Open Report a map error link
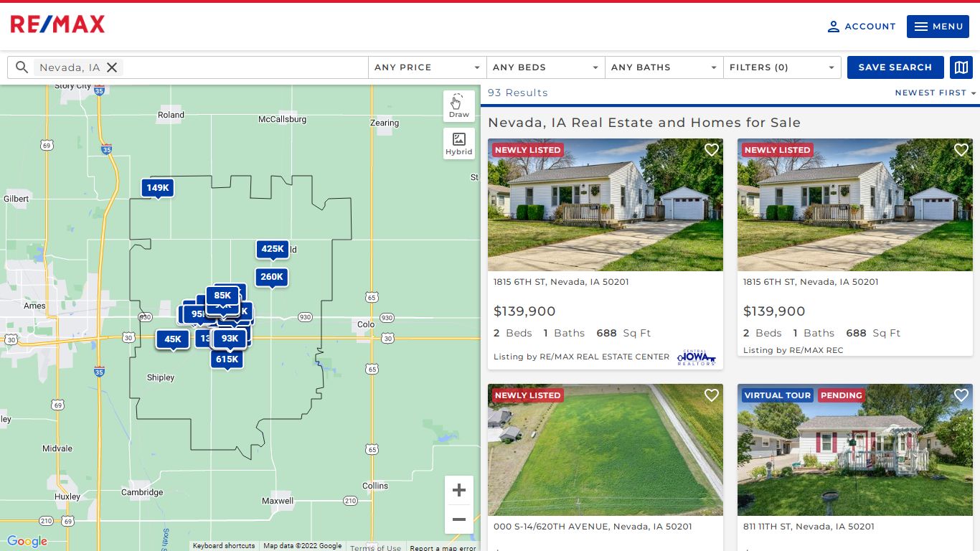 [x=443, y=547]
